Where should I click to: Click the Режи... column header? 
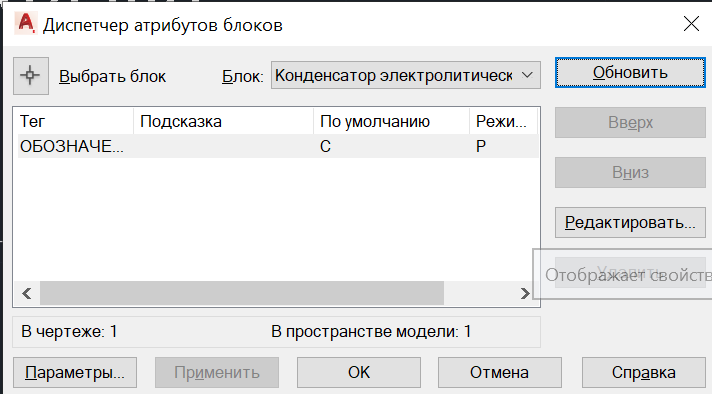coord(504,121)
